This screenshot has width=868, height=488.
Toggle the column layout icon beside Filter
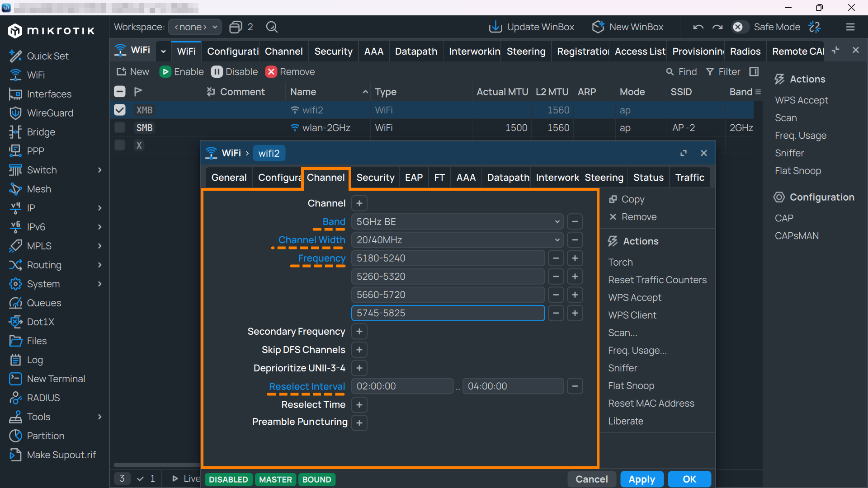(754, 71)
